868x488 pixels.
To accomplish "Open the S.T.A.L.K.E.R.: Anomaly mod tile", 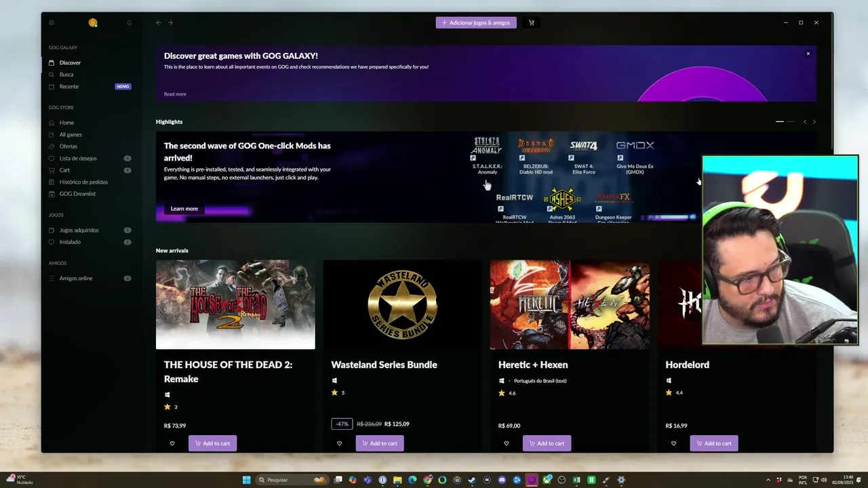I will tap(487, 156).
